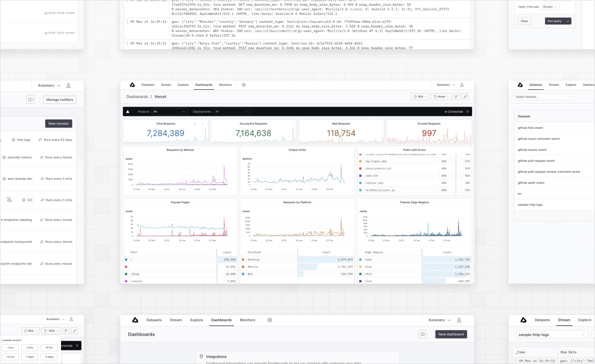The height and width of the screenshot is (364, 595).
Task: Click the user icon in the New dashboard window
Action: click(459, 320)
